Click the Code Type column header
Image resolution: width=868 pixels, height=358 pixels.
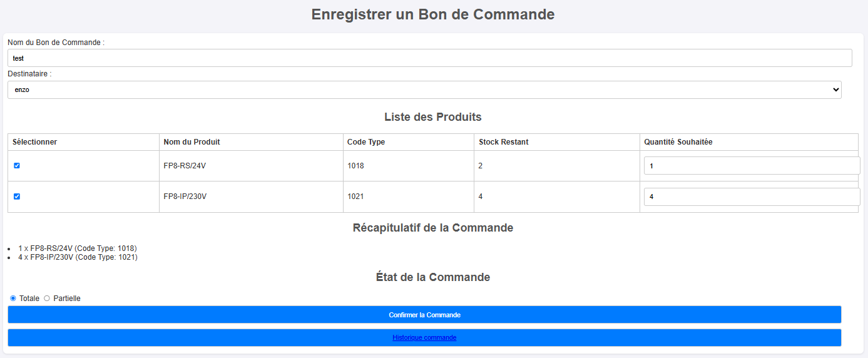[366, 142]
